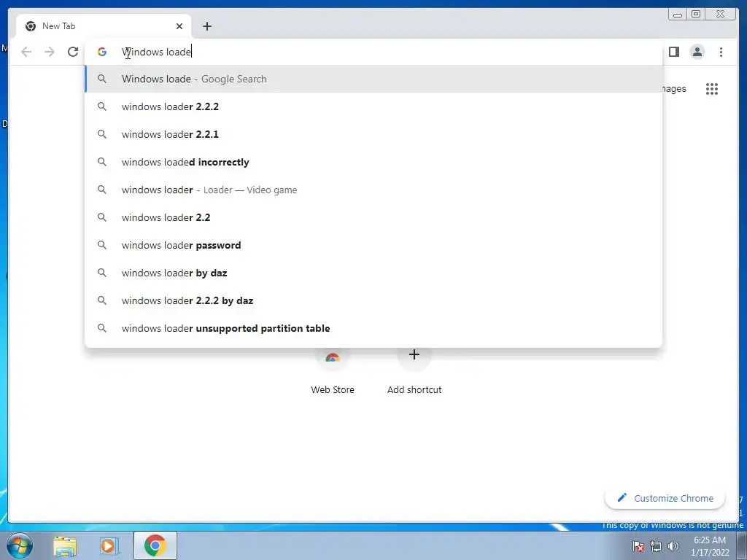747x560 pixels.
Task: Choose suggestion 'windows loader password'
Action: tap(373, 245)
